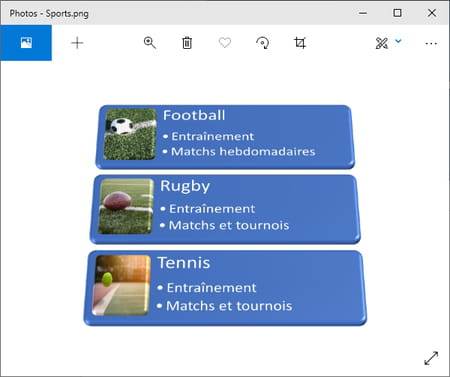
Task: Close the Photos window
Action: point(432,13)
